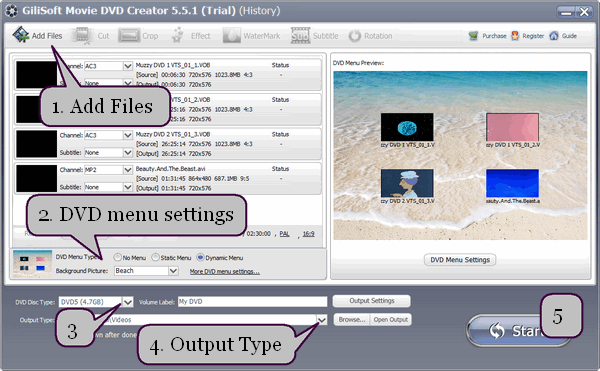
Task: Click the pink preview thumbnail in DVD menu
Action: click(x=512, y=127)
